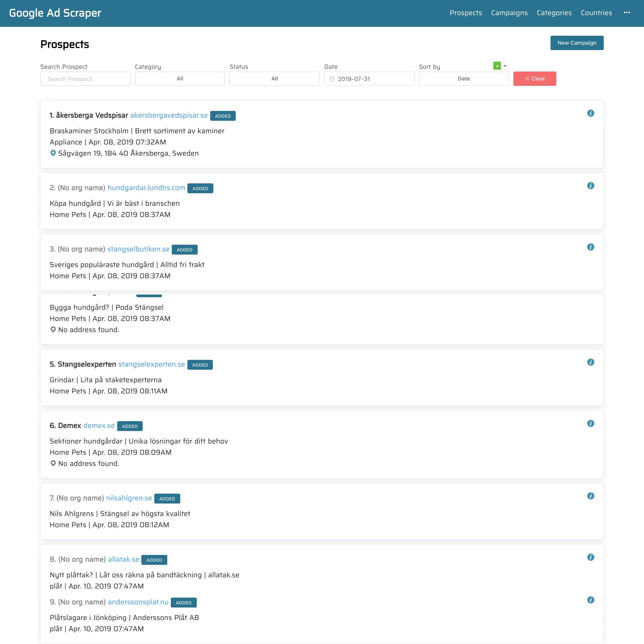This screenshot has width=644, height=644.
Task: Open the Sort by Date dropdown
Action: pos(464,79)
